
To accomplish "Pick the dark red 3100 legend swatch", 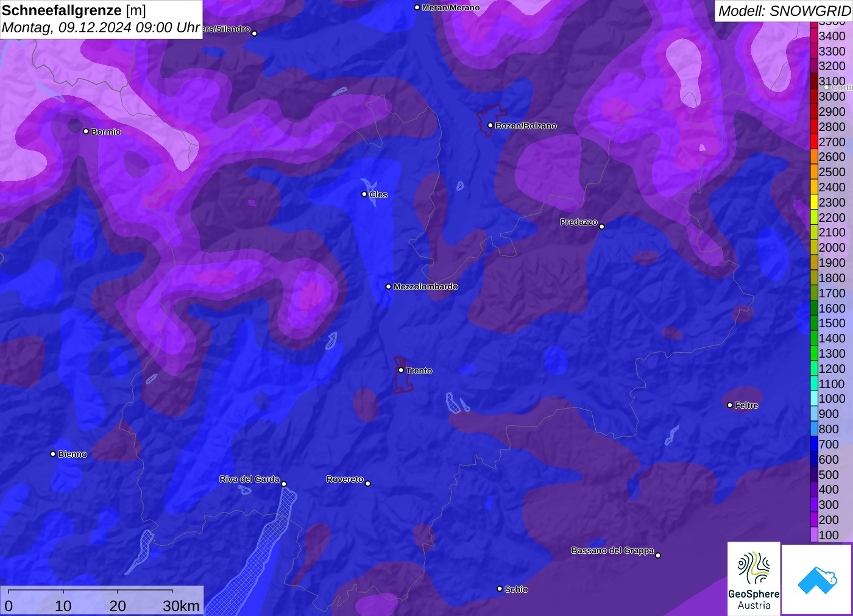I will (x=814, y=81).
